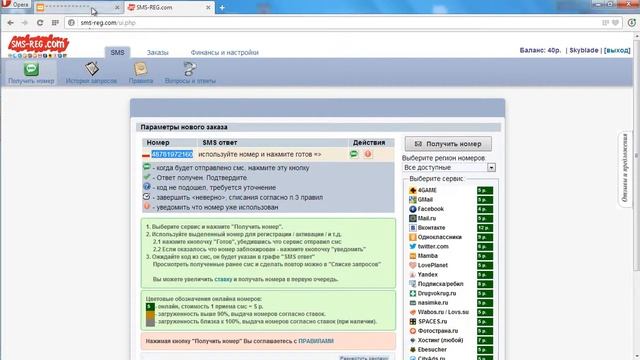The image size is (640, 360).
Task: Open the Получить номер toolbar icon
Action: [x=31, y=73]
